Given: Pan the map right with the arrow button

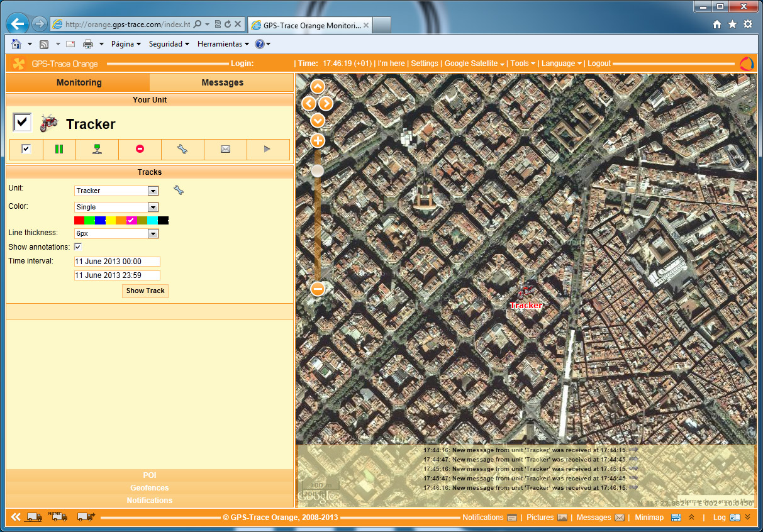Looking at the screenshot, I should pos(326,103).
